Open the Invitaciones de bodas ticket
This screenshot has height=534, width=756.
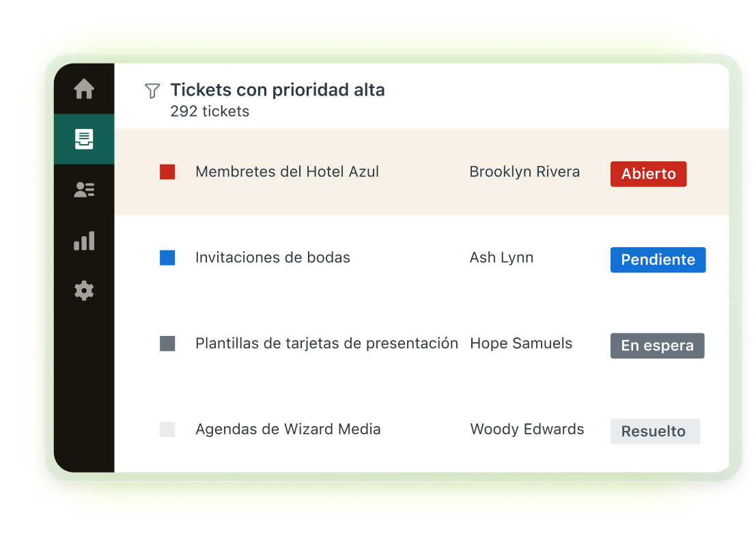(272, 257)
